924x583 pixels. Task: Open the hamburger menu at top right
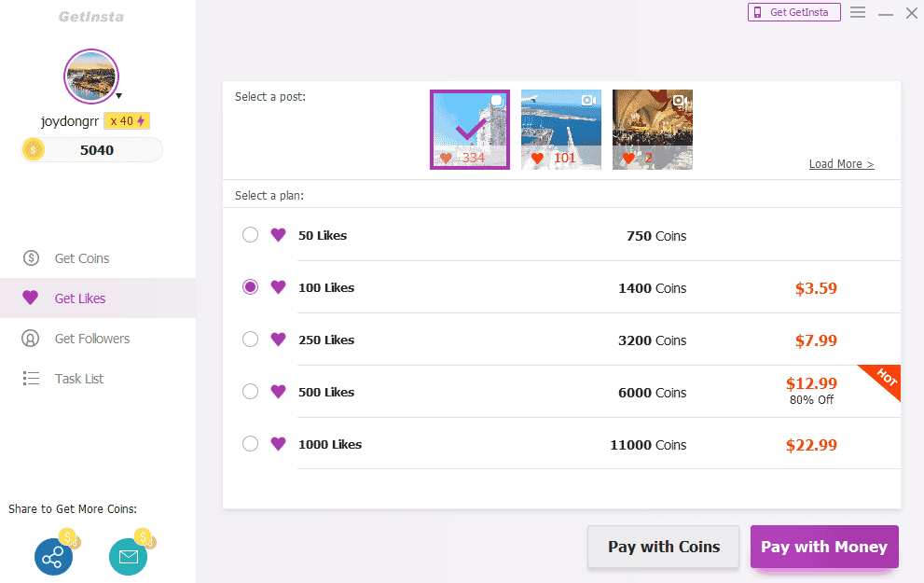pos(858,12)
